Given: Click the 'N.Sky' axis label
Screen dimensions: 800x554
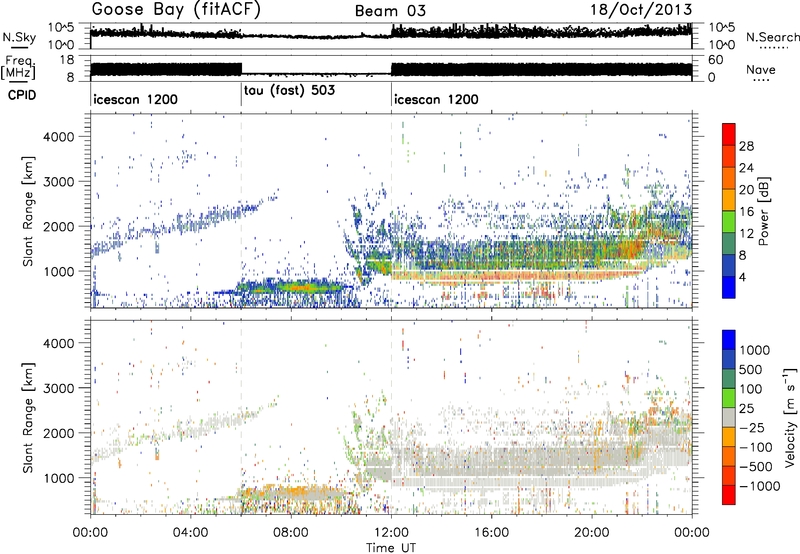Looking at the screenshot, I should pos(19,37).
